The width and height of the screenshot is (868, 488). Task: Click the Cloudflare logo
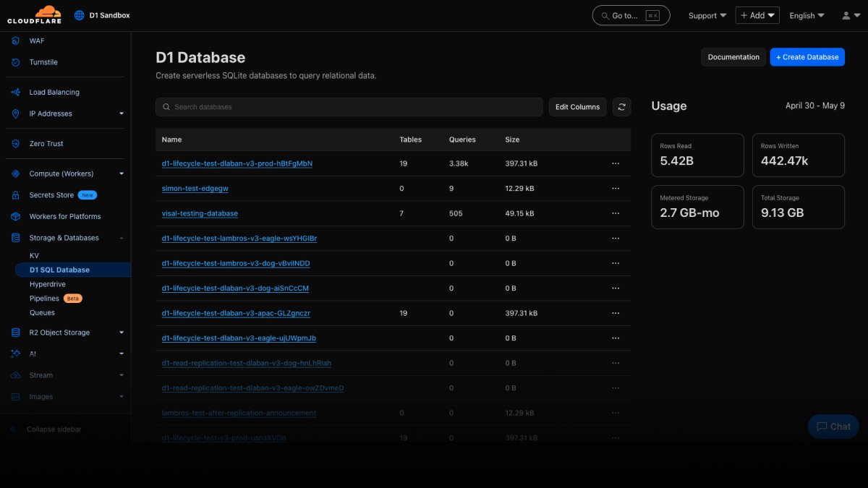coord(35,15)
